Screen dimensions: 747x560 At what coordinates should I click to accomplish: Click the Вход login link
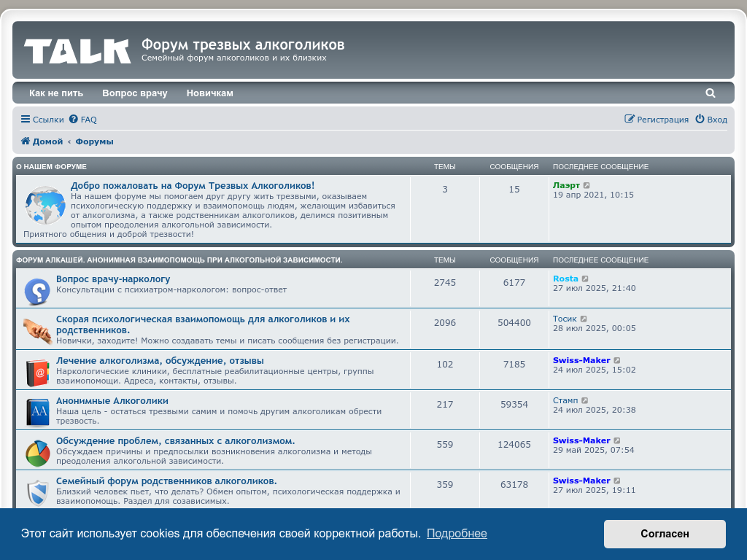[x=711, y=120]
